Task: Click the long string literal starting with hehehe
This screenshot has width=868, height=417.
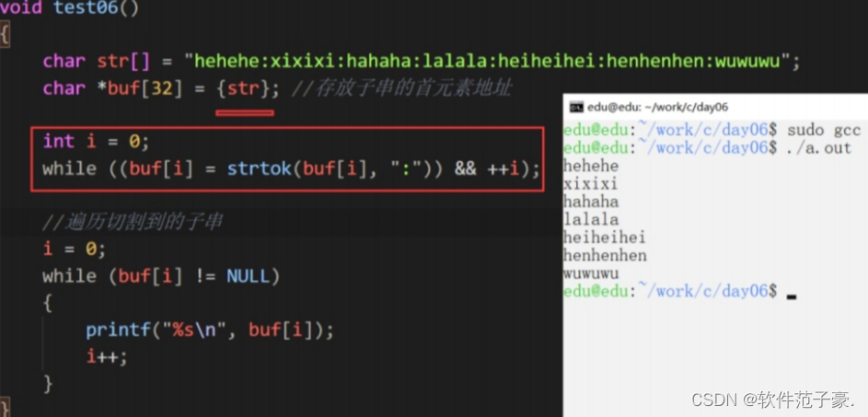Action: (491, 61)
